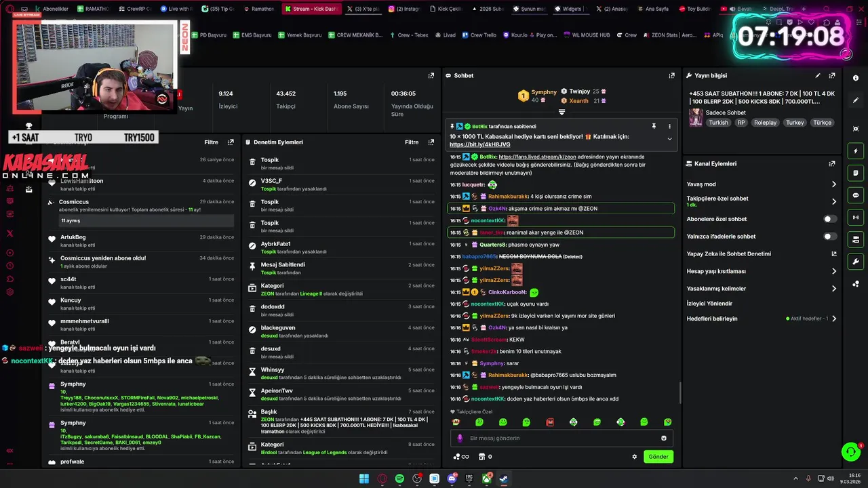Select the red angry emote in chat

point(550,422)
